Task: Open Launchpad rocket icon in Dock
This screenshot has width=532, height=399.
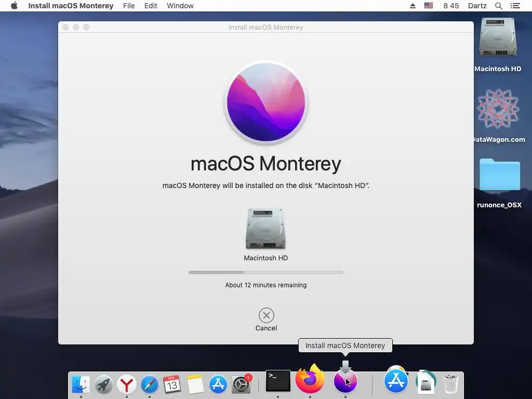Action: (104, 384)
